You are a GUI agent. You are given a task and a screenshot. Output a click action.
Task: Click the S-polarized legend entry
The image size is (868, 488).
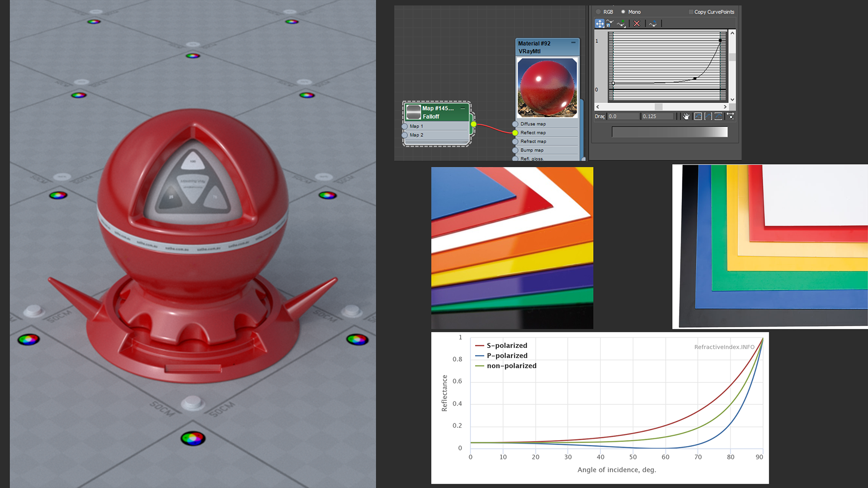pos(501,346)
